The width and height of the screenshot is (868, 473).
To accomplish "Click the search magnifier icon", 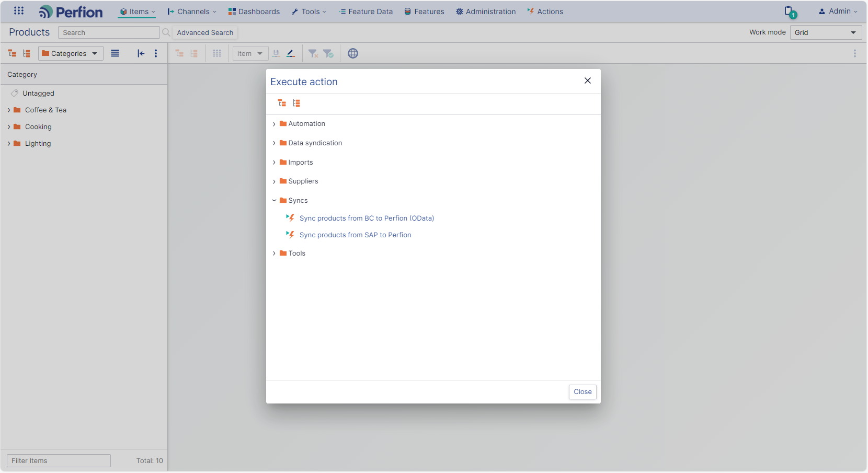I will click(x=166, y=32).
